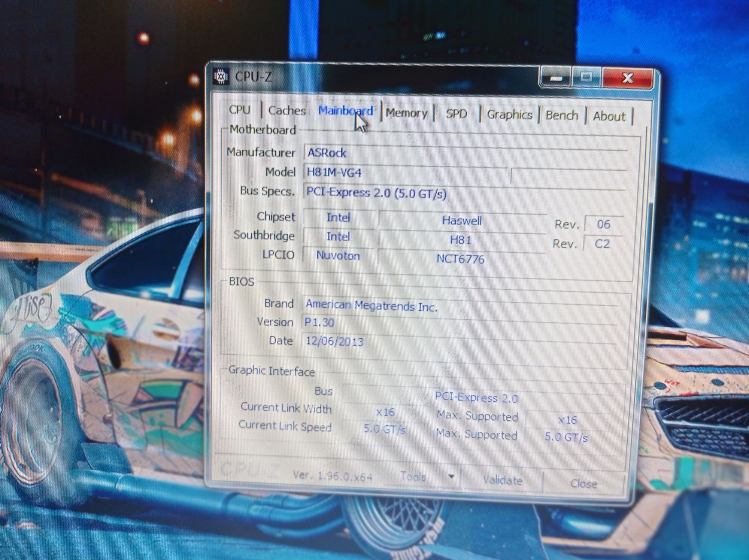Click the Close button at bottom
Screen dimensions: 749x560
(x=583, y=484)
